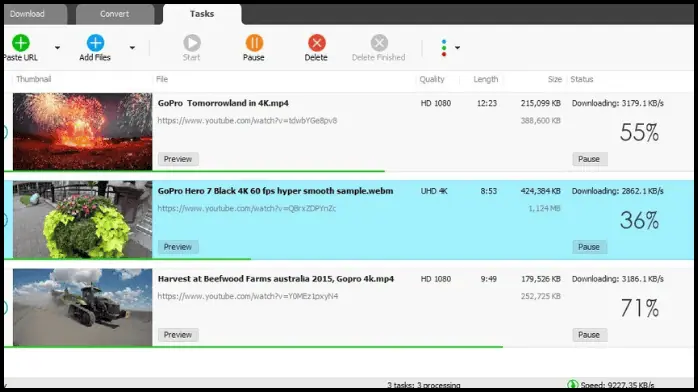
Task: Expand the Add Files dropdown arrow
Action: (x=132, y=48)
